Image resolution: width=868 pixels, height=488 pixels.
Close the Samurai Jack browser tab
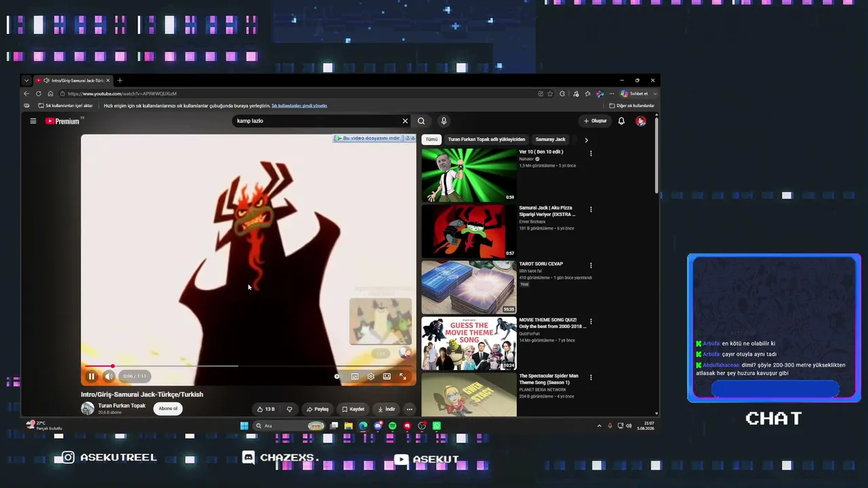(107, 81)
